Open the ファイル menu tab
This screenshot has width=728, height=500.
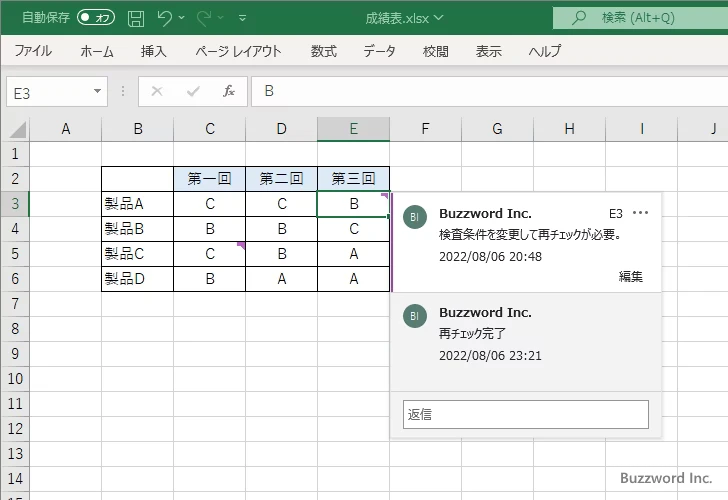pos(33,51)
